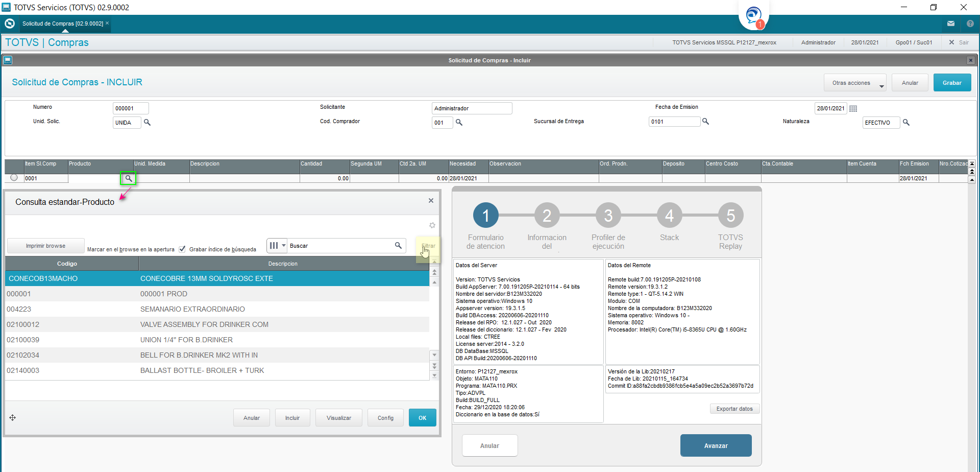This screenshot has width=980, height=472.
Task: Open Cod. Comprador lookup magnifier
Action: coord(459,123)
